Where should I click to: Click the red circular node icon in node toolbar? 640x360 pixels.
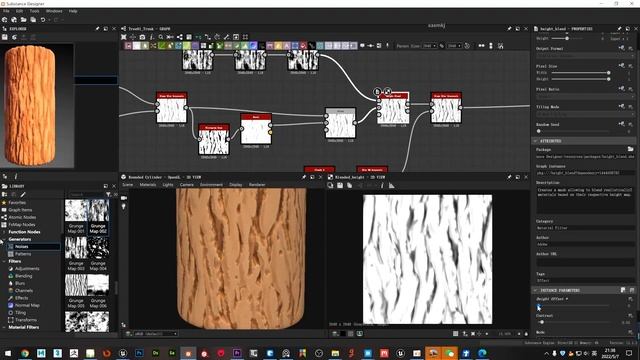click(303, 46)
